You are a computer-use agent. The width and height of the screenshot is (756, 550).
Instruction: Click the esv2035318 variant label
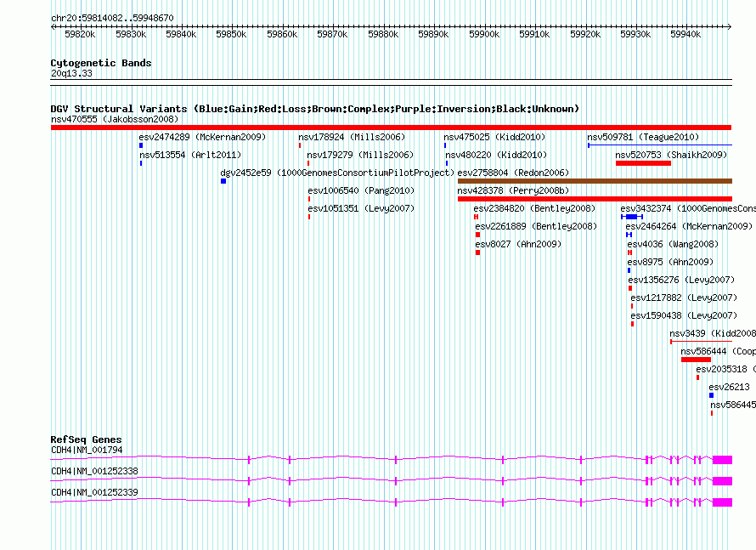[x=725, y=369]
